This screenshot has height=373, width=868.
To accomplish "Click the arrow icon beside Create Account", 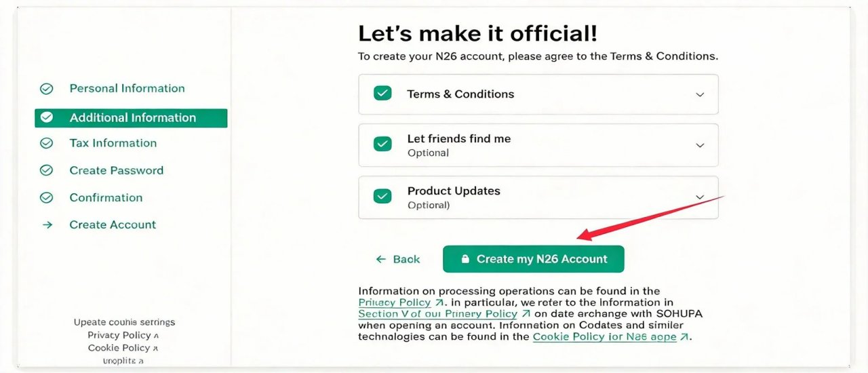I will 47,225.
